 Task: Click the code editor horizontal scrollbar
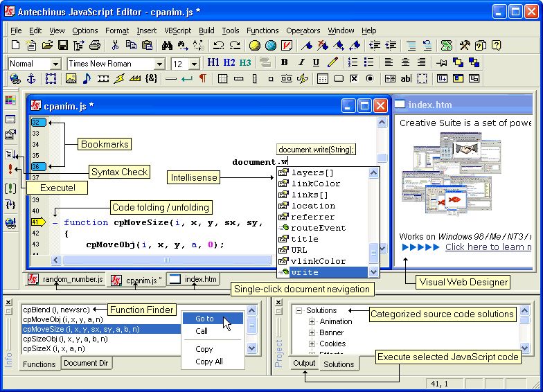point(208,261)
